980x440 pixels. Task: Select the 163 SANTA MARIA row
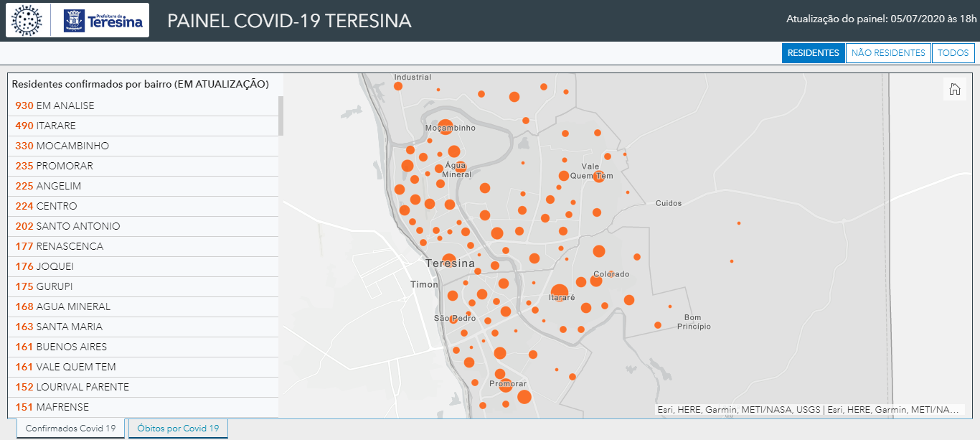(143, 327)
